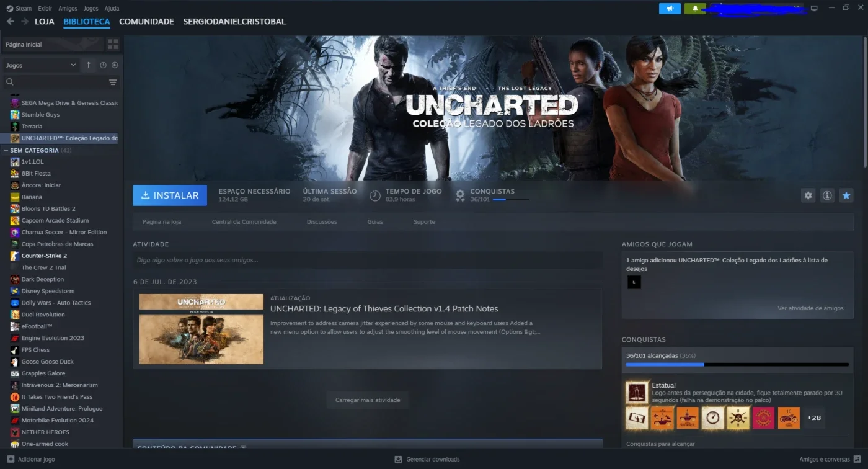Open the Amigos menu
Viewport: 868px width, 469px height.
pos(68,9)
